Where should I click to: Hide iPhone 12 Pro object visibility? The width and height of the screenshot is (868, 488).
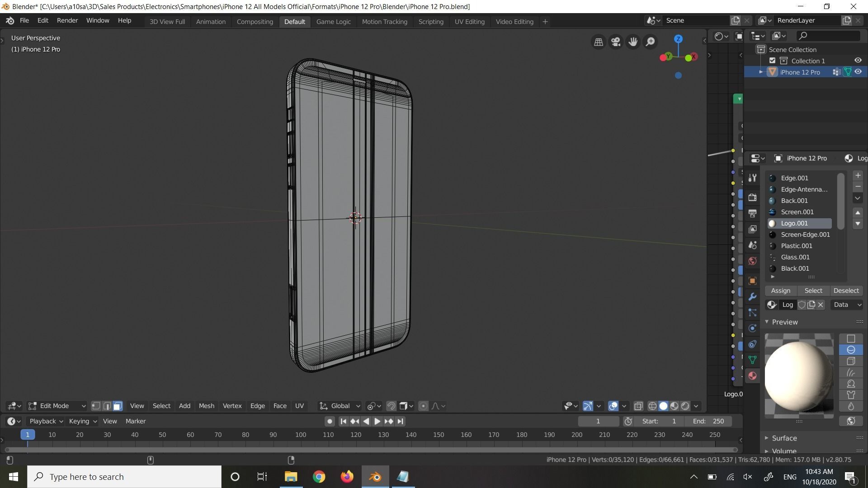point(858,72)
